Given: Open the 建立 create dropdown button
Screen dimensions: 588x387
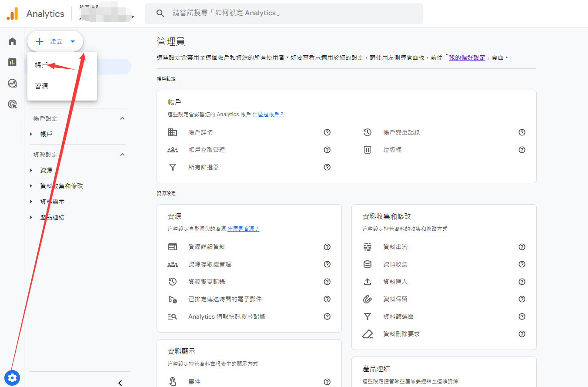Looking at the screenshot, I should tap(55, 41).
